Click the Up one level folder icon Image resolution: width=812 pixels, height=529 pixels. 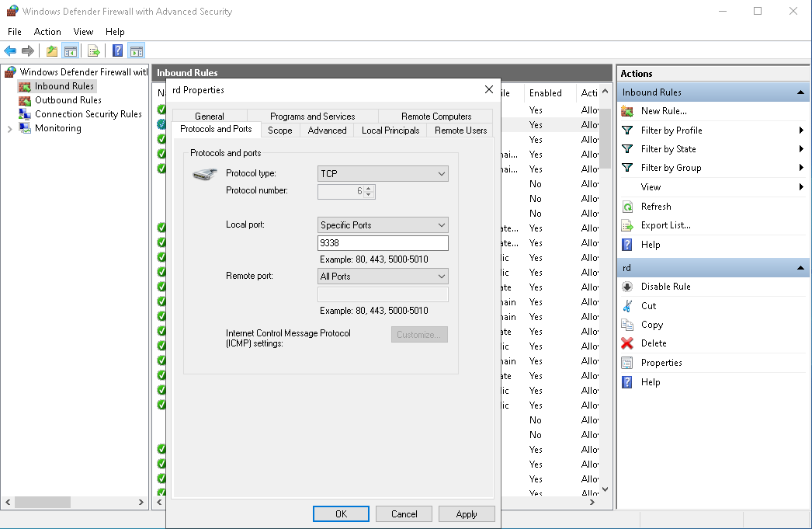(52, 50)
